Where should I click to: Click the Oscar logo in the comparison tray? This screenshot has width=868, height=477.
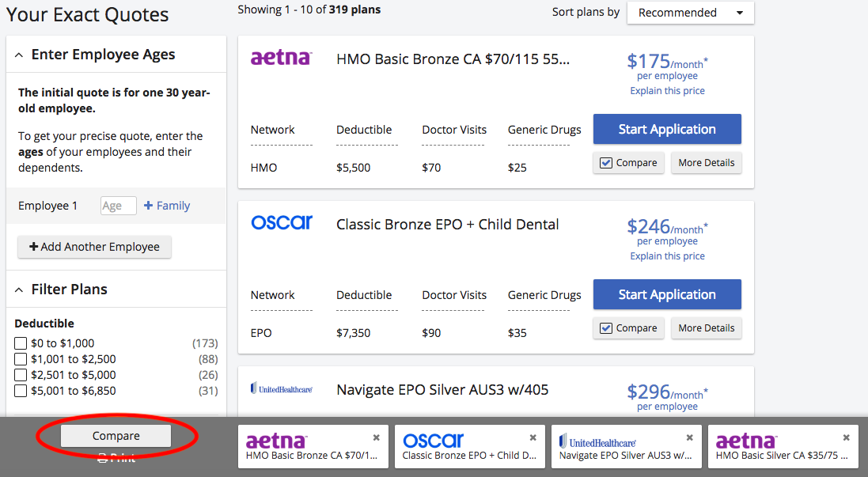click(434, 440)
